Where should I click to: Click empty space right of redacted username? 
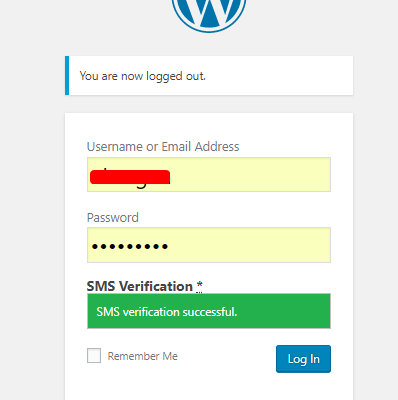(250, 175)
